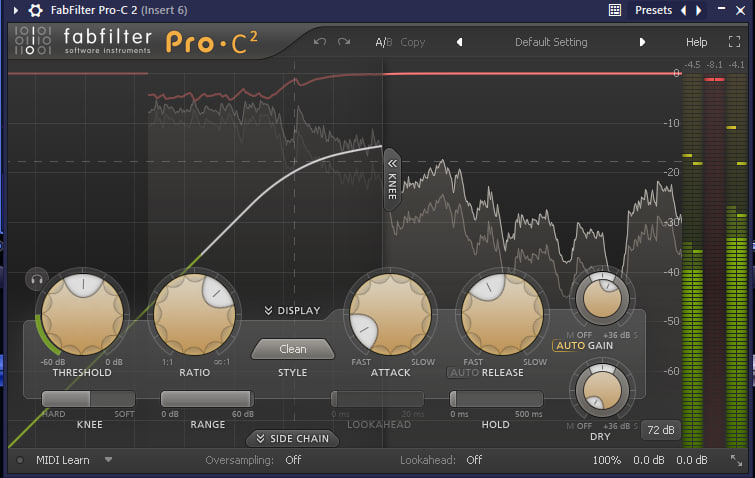Change Oversampling Off setting
This screenshot has width=755, height=478.
click(293, 460)
